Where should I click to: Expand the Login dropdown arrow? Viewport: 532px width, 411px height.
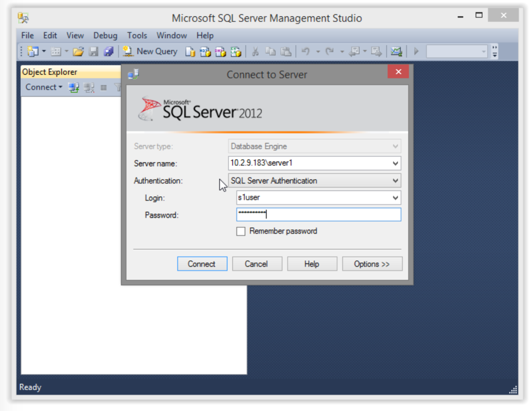click(x=395, y=198)
